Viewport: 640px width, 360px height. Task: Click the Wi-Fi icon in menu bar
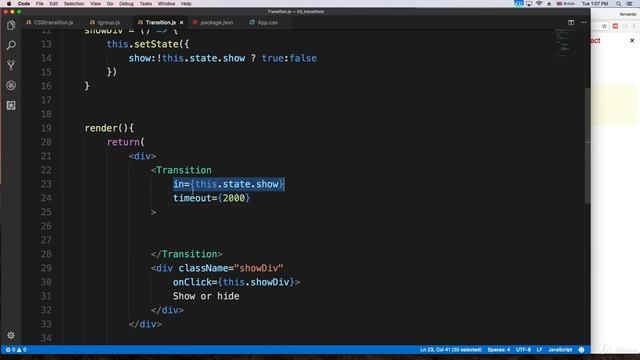539,3
